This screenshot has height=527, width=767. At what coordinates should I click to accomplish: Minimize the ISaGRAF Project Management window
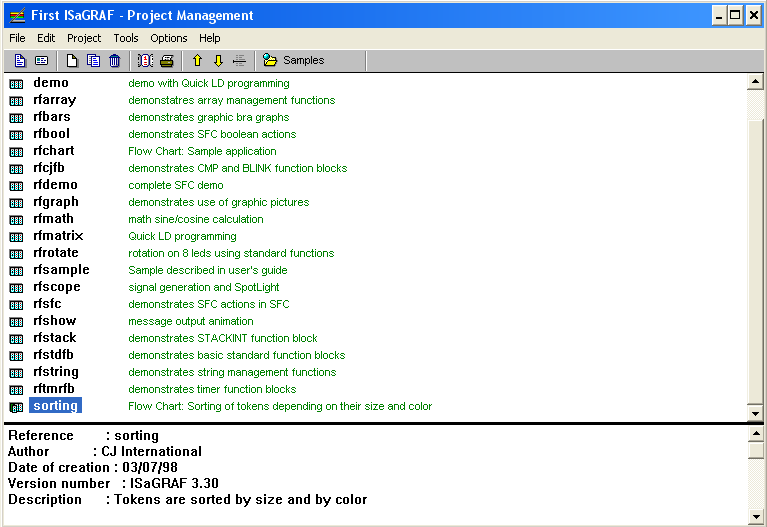pyautogui.click(x=719, y=16)
